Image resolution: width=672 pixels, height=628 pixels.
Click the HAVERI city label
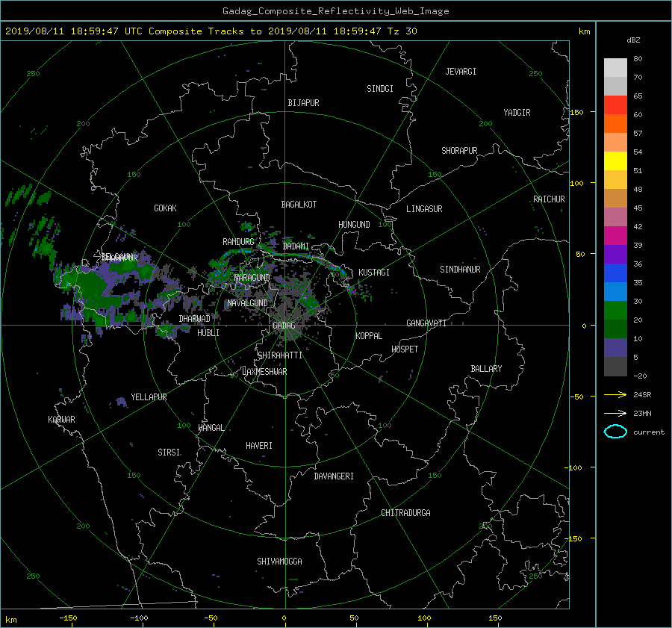[259, 447]
